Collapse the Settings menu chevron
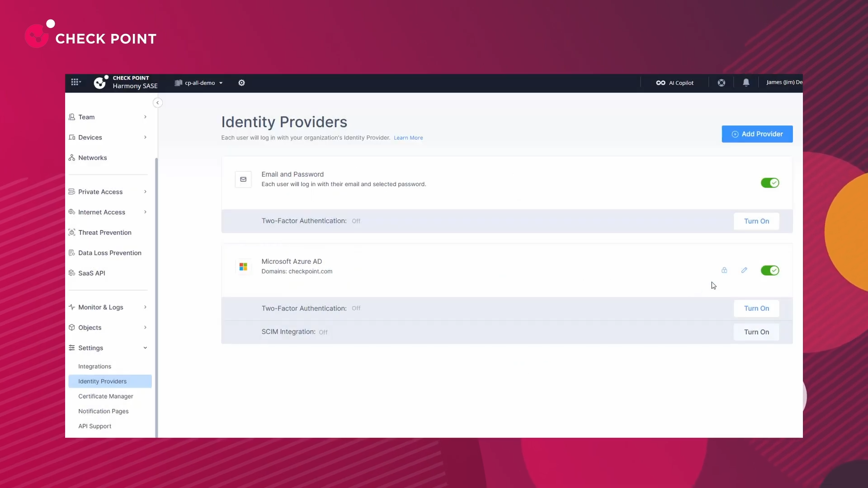Image resolution: width=868 pixels, height=488 pixels. coord(145,348)
